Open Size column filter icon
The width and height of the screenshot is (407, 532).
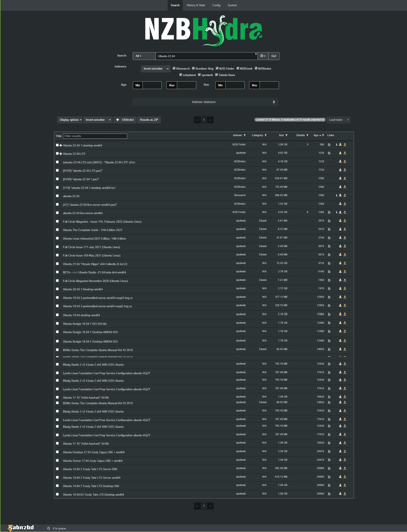[x=286, y=135]
